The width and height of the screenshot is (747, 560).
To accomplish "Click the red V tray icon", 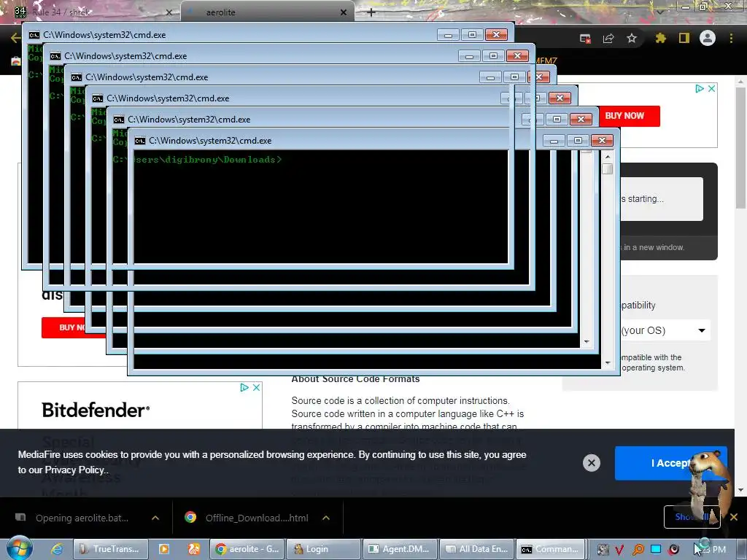I will (x=619, y=550).
